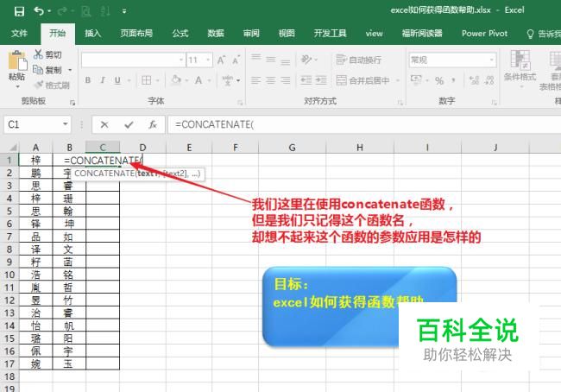Save the workbook with the save icon

tap(19, 11)
